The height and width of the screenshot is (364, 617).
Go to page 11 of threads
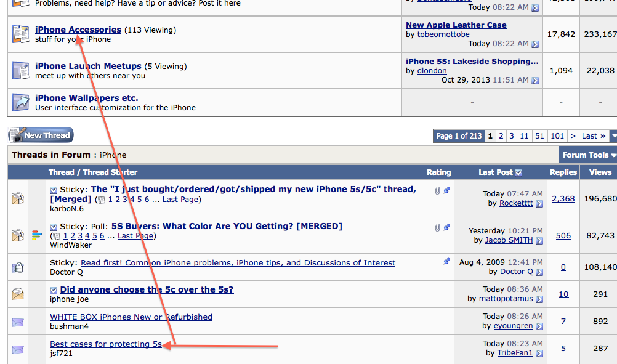point(524,135)
